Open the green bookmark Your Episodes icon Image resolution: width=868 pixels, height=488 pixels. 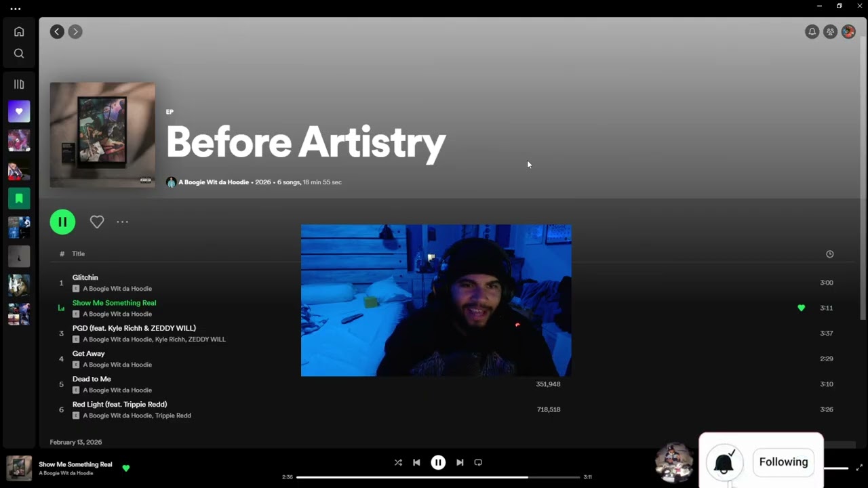(19, 199)
